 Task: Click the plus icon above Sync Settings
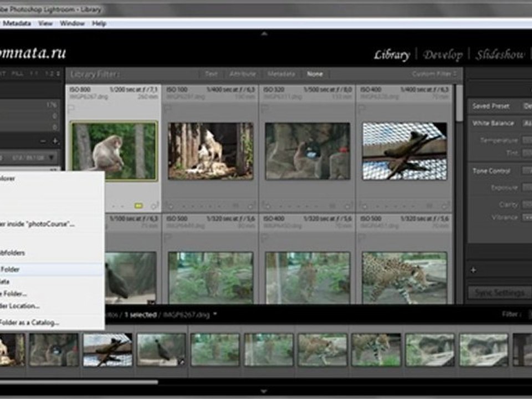(x=473, y=270)
